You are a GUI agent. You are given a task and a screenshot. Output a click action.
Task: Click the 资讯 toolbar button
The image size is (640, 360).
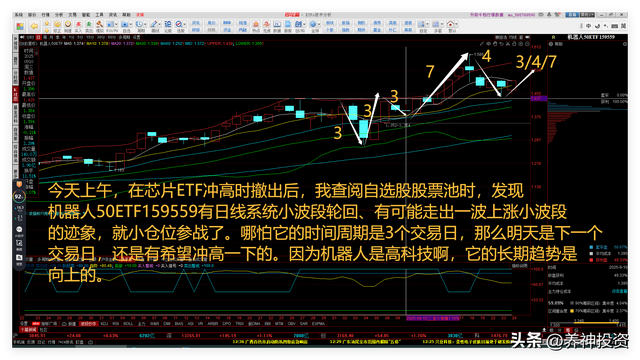(196, 22)
